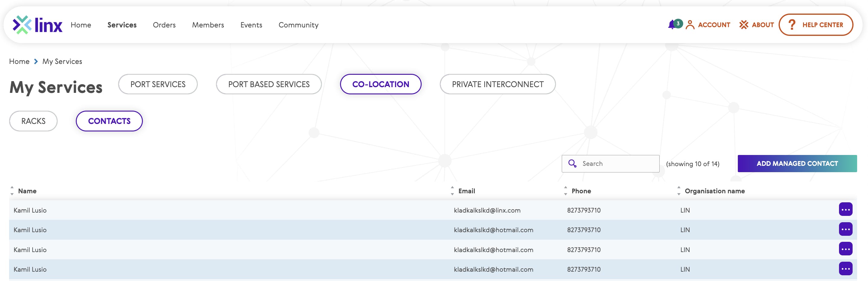Click the search magnifier icon

point(572,163)
